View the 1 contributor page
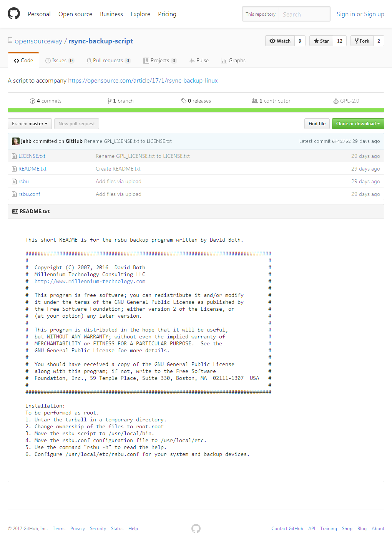 click(271, 101)
